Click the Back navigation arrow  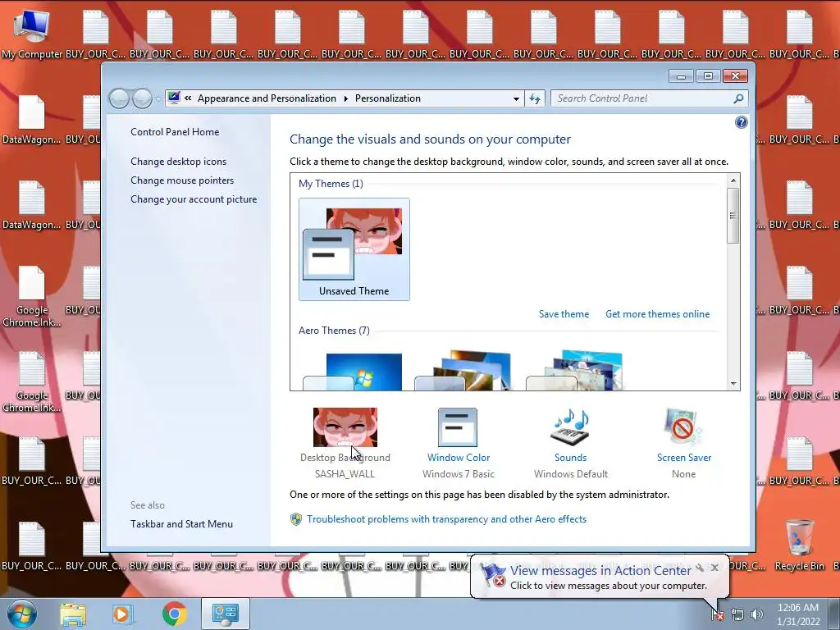119,98
